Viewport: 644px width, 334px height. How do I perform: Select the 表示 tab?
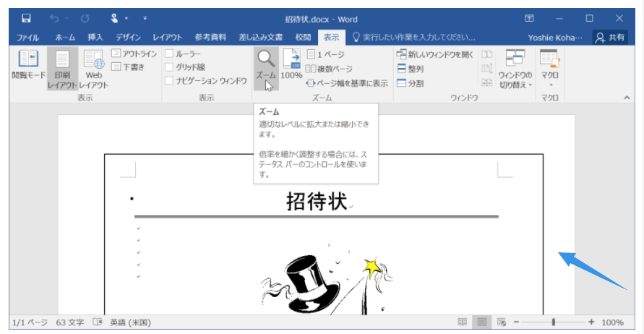(x=332, y=38)
